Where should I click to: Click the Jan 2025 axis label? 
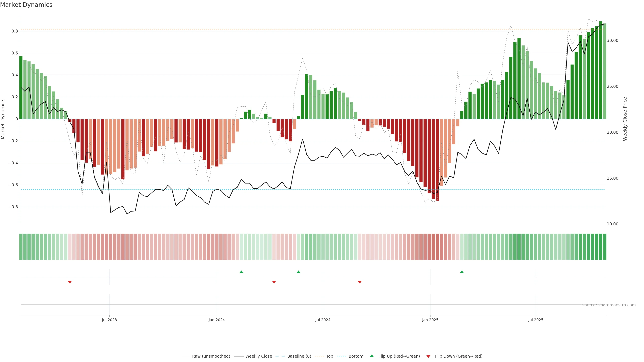coord(430,320)
